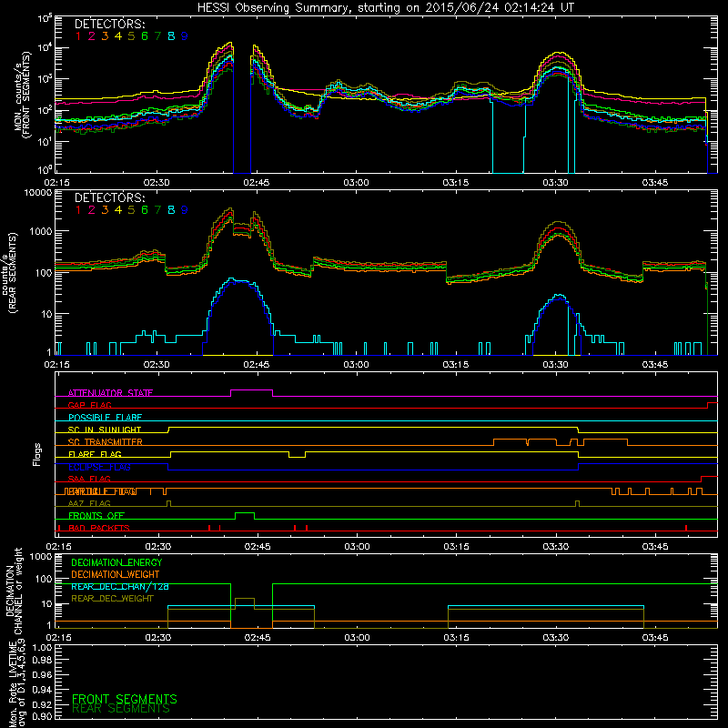This screenshot has height=728, width=728.
Task: Click the HESSI Observing Summary title text
Action: coord(386,8)
